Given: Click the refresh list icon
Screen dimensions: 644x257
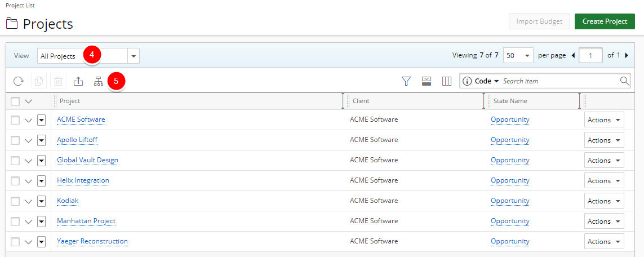Looking at the screenshot, I should tap(19, 81).
